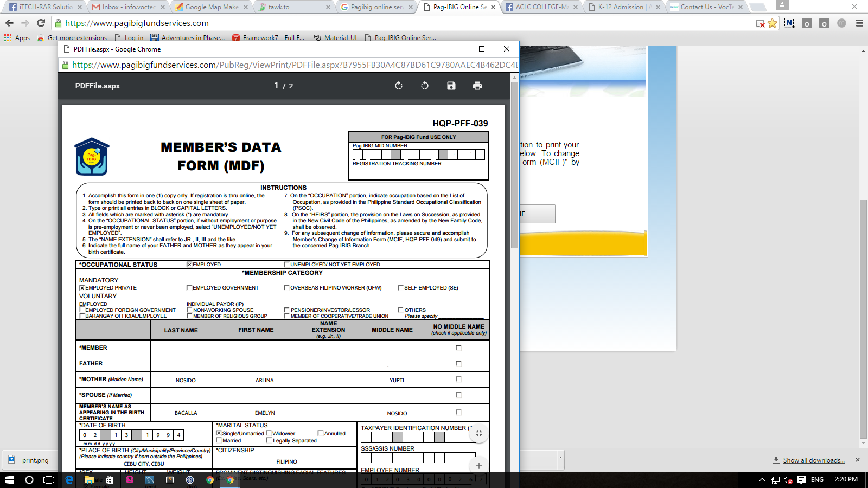The height and width of the screenshot is (488, 868).
Task: Zoom in on the PDF document
Action: [x=478, y=465]
